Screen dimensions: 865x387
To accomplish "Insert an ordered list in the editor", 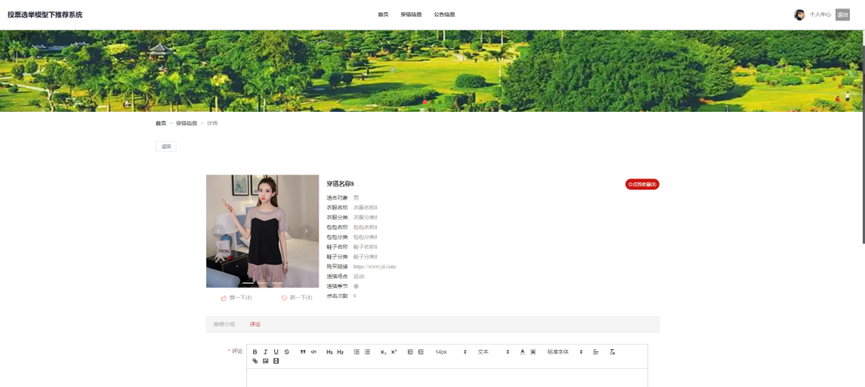I will (356, 352).
